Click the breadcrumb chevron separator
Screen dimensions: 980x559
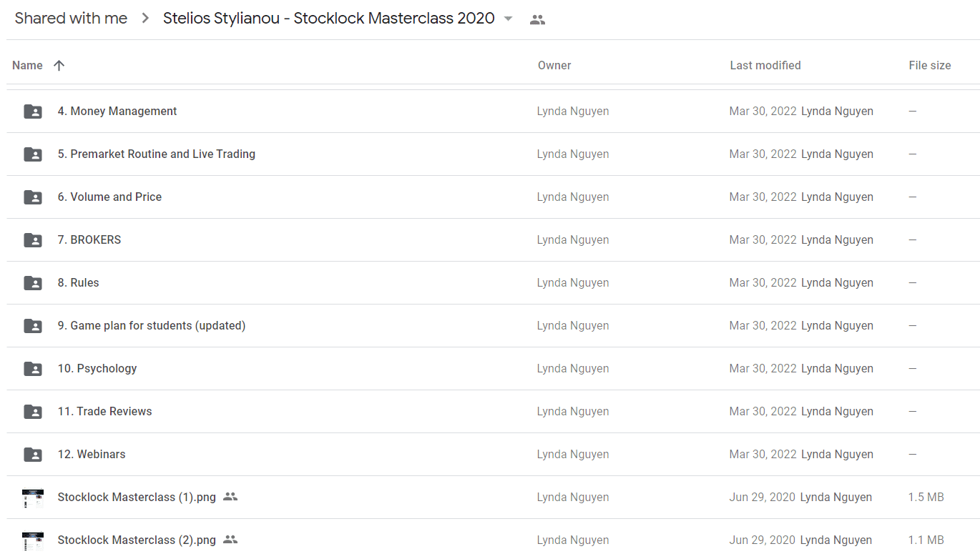pos(145,19)
